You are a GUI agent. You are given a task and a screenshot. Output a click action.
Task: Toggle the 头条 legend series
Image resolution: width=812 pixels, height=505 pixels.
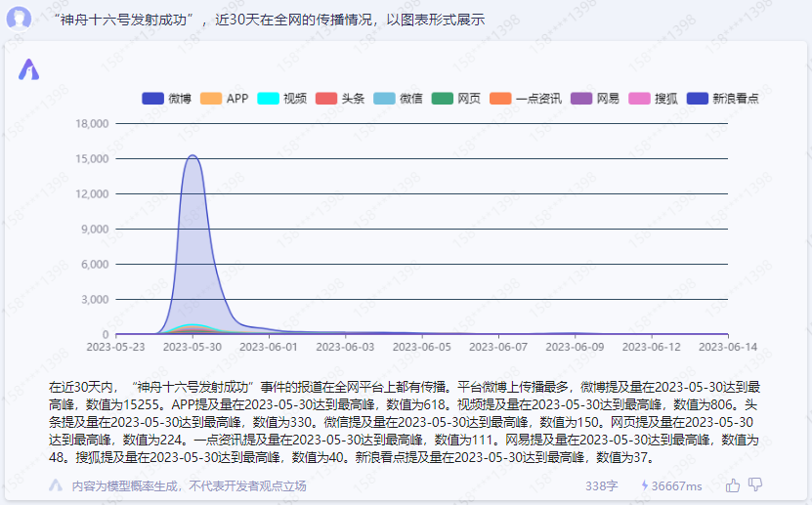pos(340,99)
